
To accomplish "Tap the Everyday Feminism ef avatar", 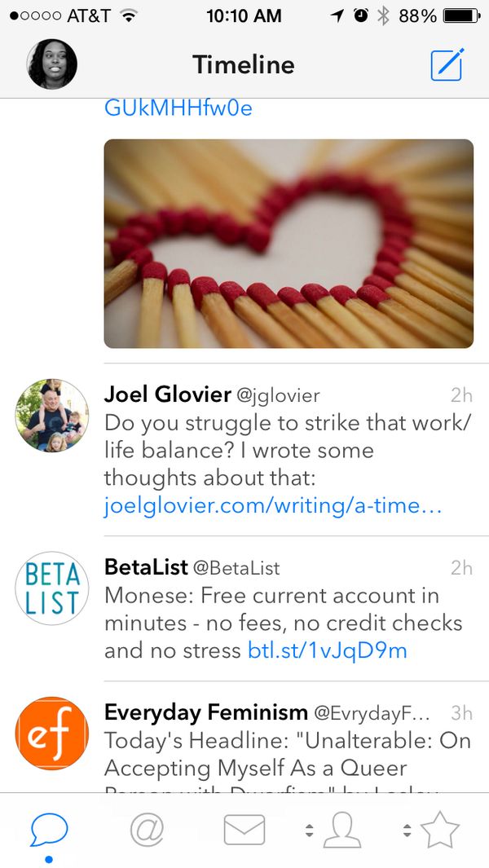I will [52, 733].
